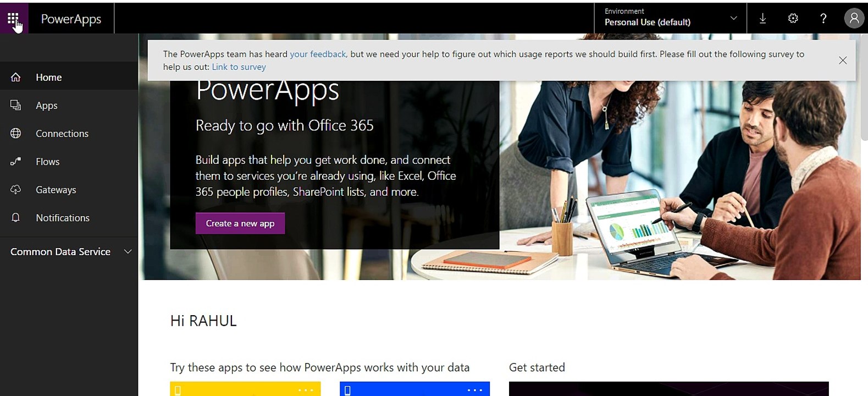Image resolution: width=868 pixels, height=396 pixels.
Task: Open the user account avatar
Action: [854, 18]
